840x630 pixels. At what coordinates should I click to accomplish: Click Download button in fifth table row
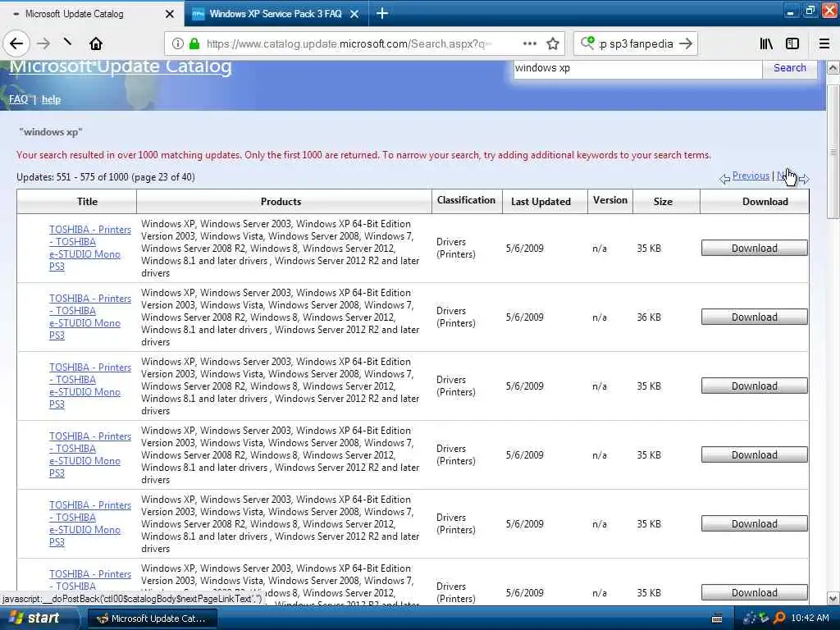pyautogui.click(x=755, y=523)
